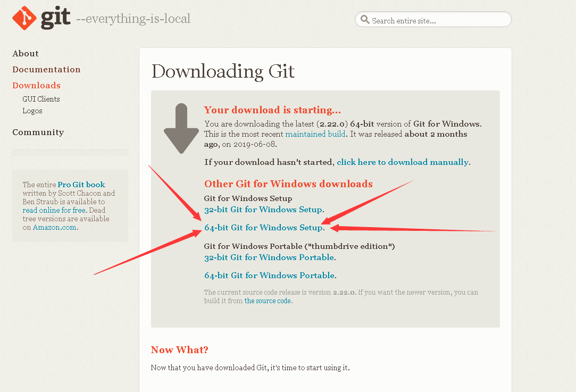Click the 2019-06-08 release date text
Image resolution: width=576 pixels, height=392 pixels.
[254, 144]
